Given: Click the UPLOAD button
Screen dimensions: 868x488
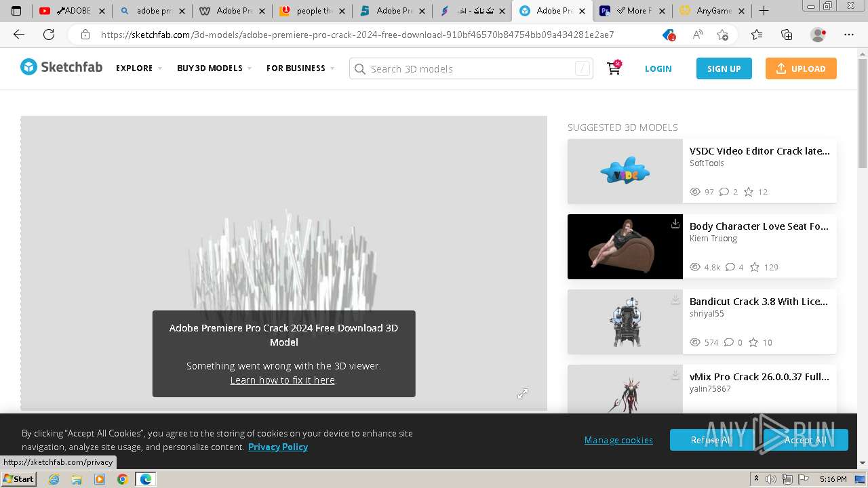Looking at the screenshot, I should coord(801,68).
